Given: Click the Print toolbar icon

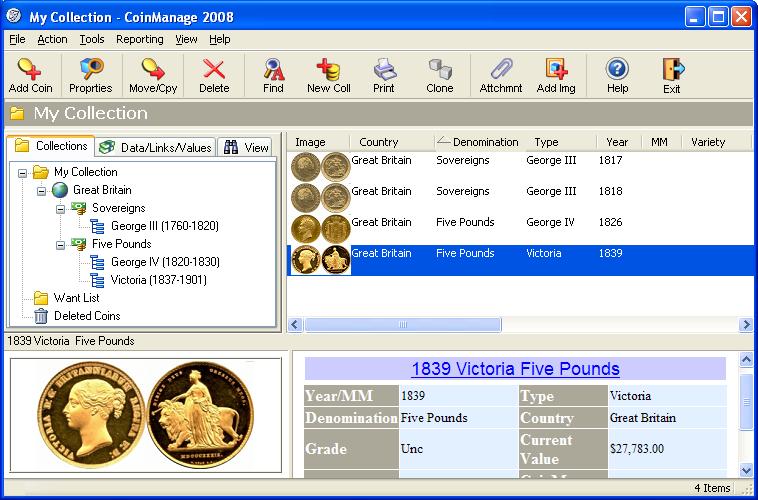Looking at the screenshot, I should 385,69.
